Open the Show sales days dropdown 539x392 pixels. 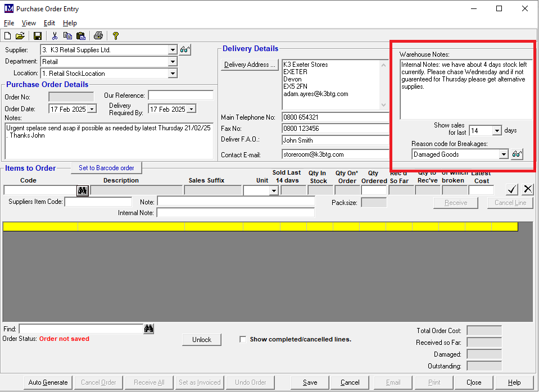496,131
